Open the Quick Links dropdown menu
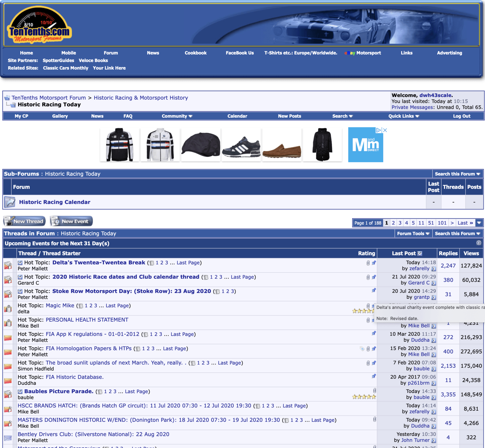The width and height of the screenshot is (485, 448). [403, 116]
